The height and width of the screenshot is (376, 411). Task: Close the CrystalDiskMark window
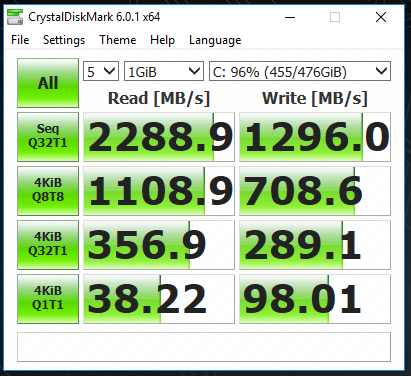(381, 17)
